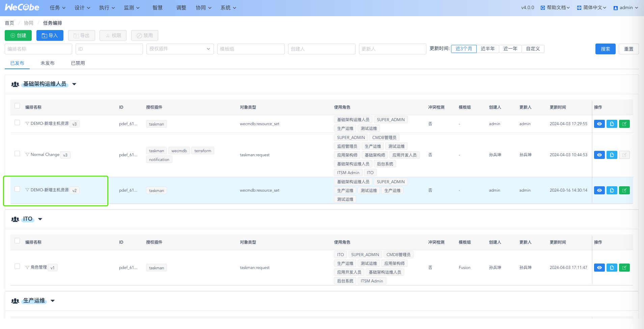This screenshot has height=329, width=644.
Task: Focus the 编排名称 input field
Action: click(38, 49)
